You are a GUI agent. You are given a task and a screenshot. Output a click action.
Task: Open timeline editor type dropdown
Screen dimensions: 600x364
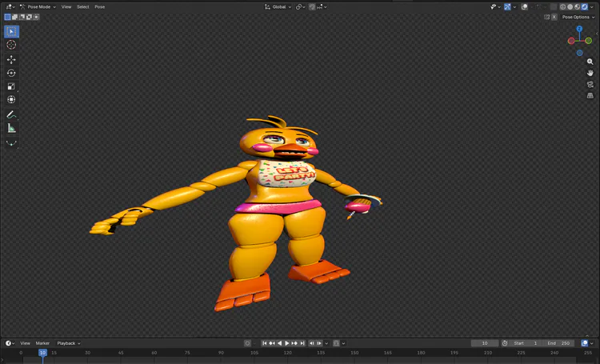(x=10, y=343)
